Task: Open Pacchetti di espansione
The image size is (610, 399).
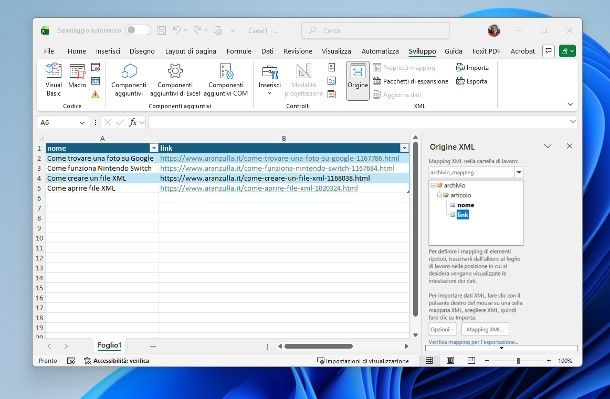Action: pos(411,81)
